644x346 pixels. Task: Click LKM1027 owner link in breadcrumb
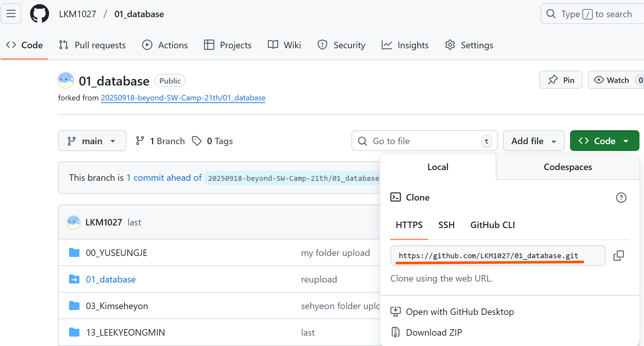click(x=78, y=14)
